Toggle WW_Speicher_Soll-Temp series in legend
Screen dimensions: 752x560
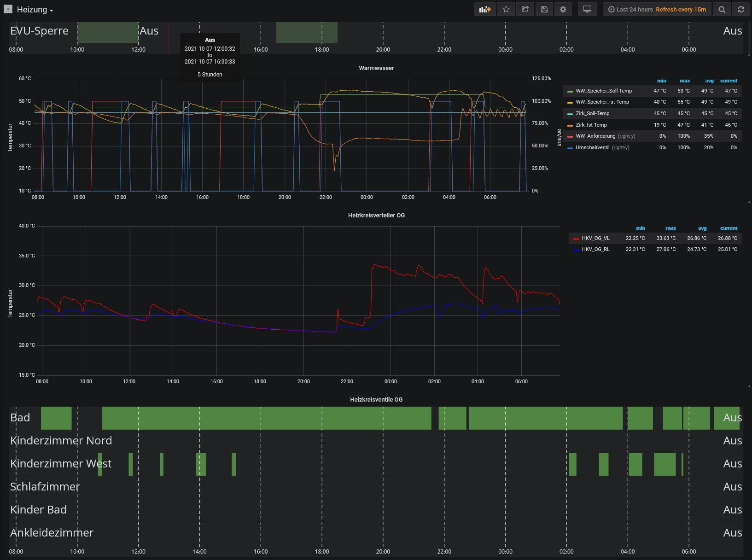tap(603, 91)
